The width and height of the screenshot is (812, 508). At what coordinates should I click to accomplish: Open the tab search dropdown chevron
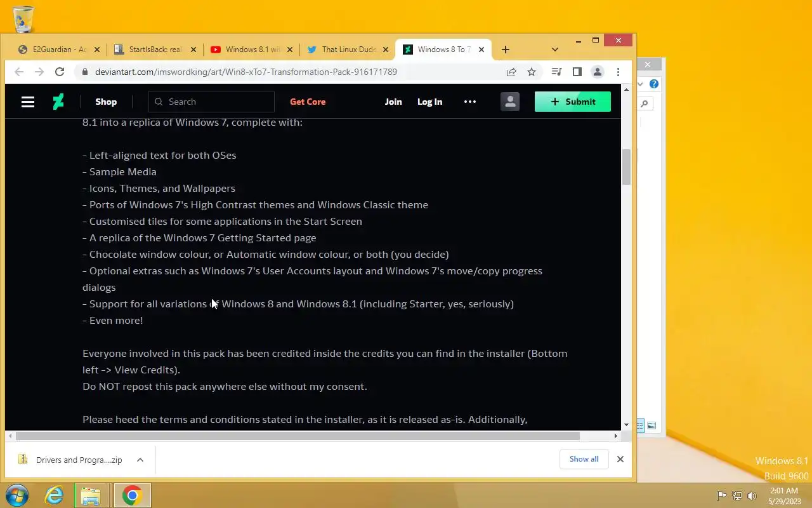point(555,50)
